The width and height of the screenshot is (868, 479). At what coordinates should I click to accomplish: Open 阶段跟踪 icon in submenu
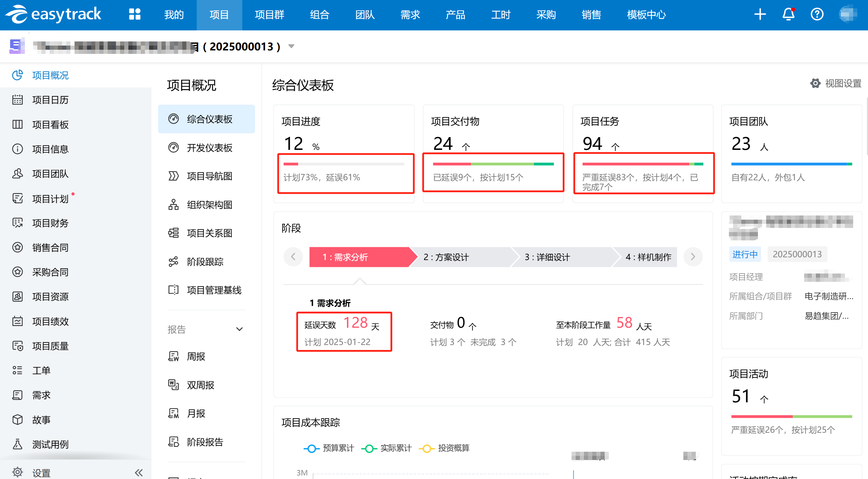(174, 262)
